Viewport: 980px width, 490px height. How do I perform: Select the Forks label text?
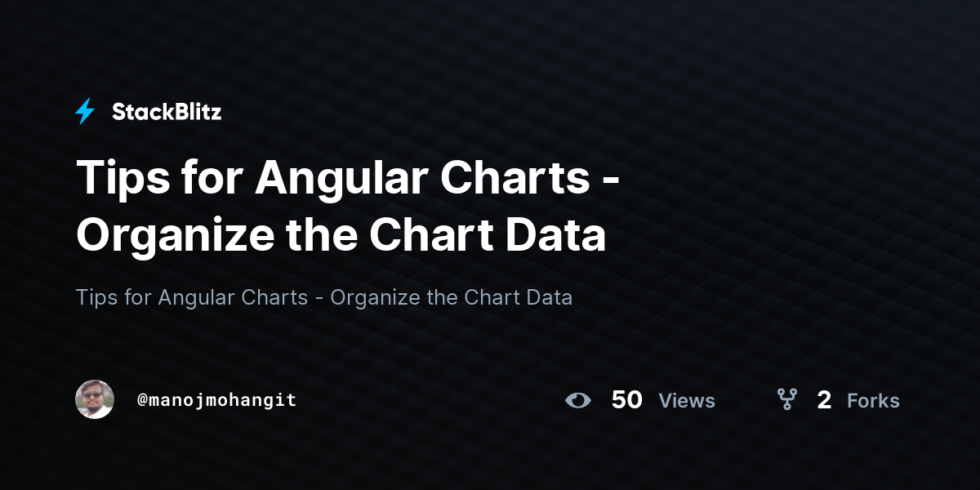(x=873, y=401)
